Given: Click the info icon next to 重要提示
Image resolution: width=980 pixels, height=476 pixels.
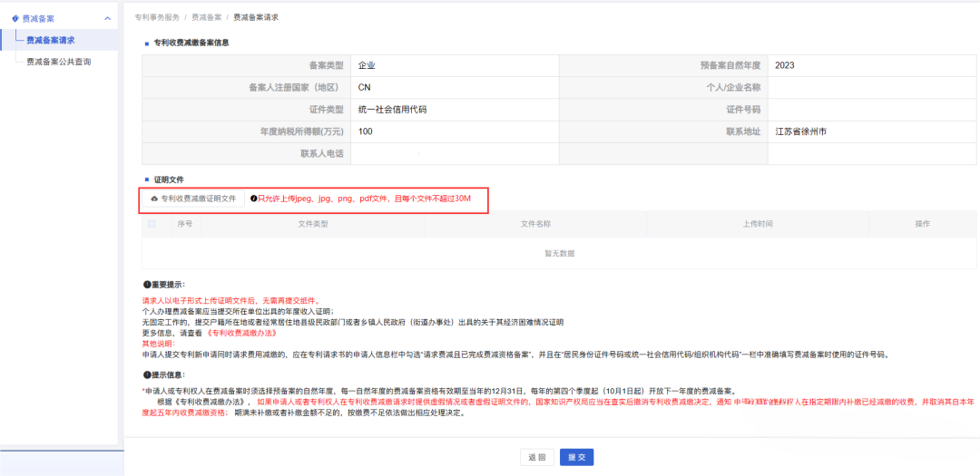Looking at the screenshot, I should click(x=146, y=285).
